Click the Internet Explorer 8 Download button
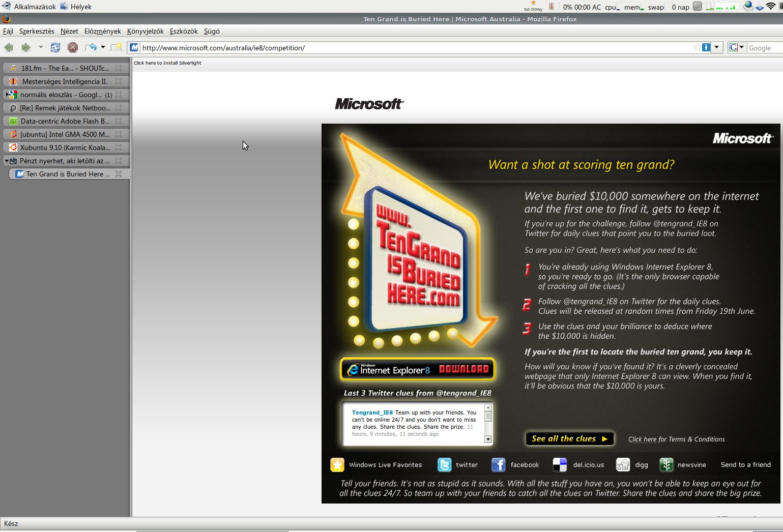Screen dimensions: 783x532 point(417,369)
